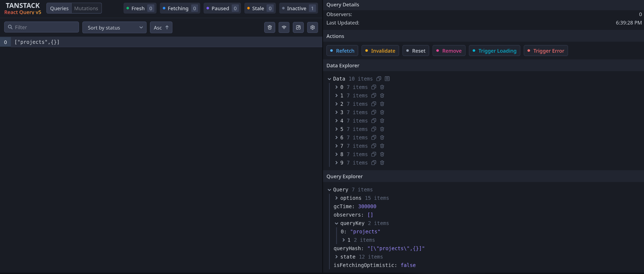Toggle the Paused status filter
Image resolution: width=644 pixels, height=274 pixels.
222,8
